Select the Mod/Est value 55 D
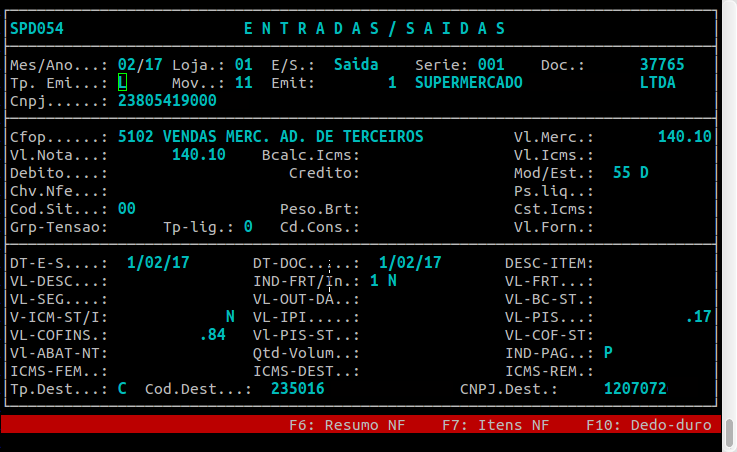The width and height of the screenshot is (737, 452). tap(630, 173)
